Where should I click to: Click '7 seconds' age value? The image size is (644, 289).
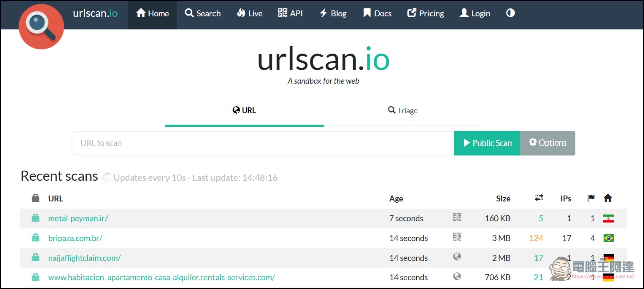pos(406,218)
